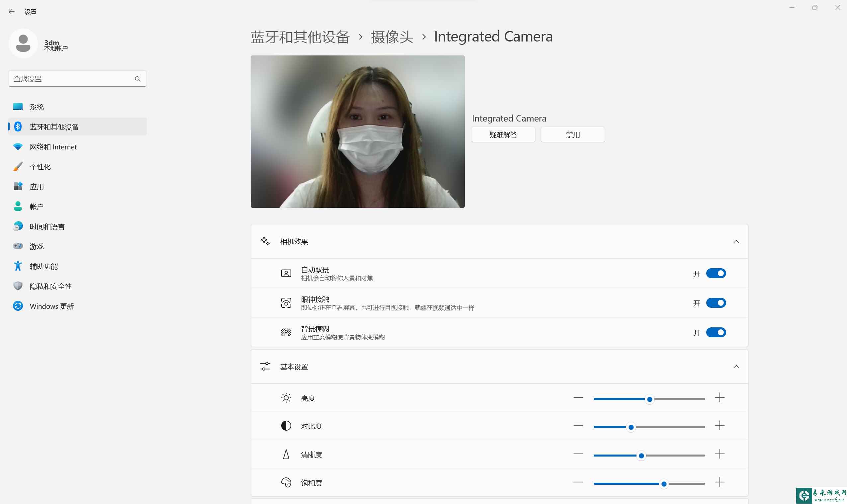Click the 饱和度 slider handle
This screenshot has width=847, height=504.
(x=663, y=484)
